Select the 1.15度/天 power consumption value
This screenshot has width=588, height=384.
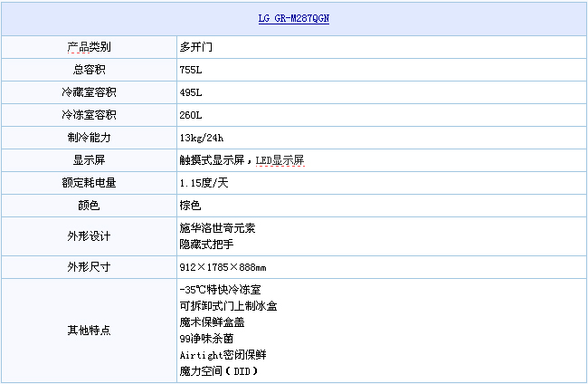pos(204,183)
